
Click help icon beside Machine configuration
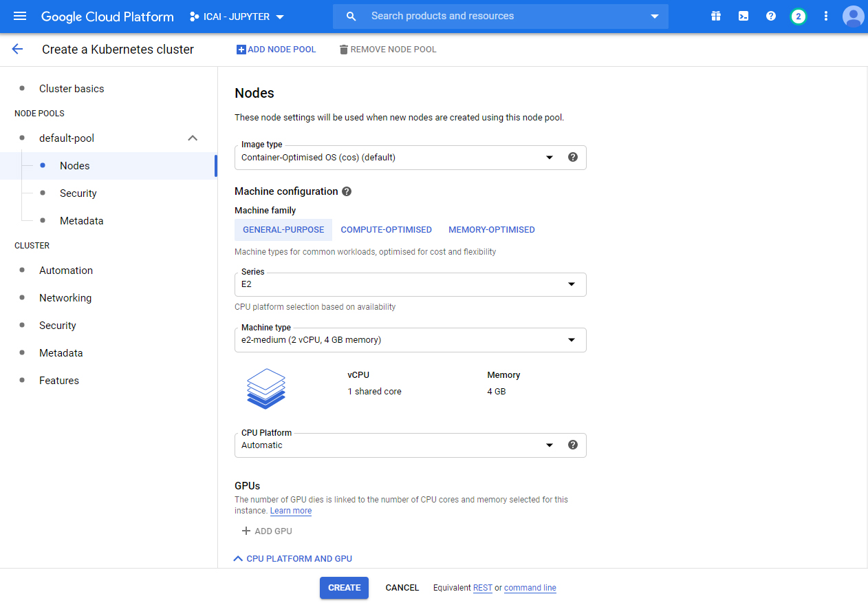tap(347, 191)
